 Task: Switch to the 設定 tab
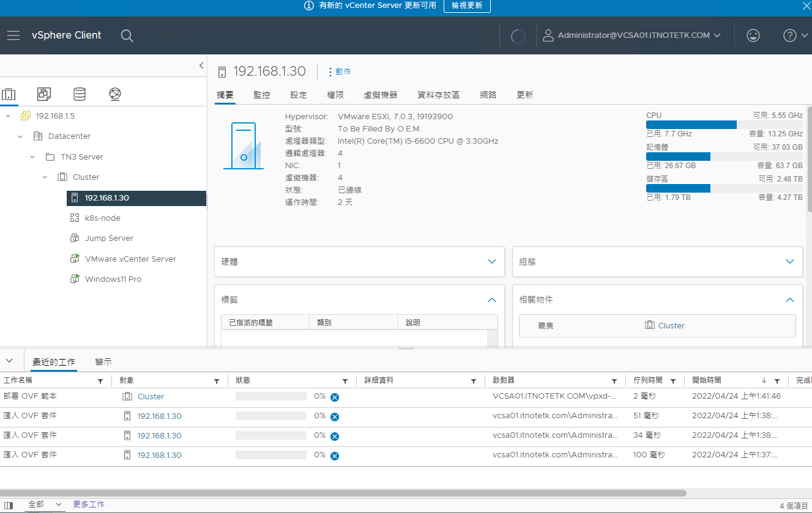coord(299,95)
